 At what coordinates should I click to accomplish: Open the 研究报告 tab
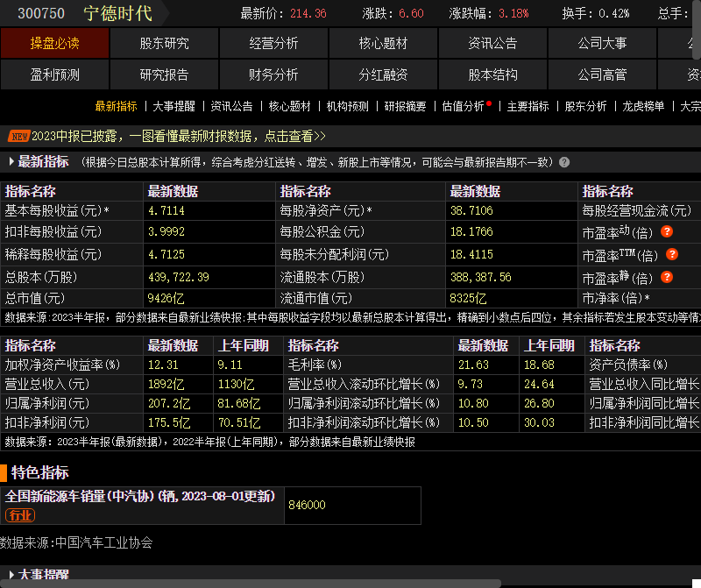click(x=164, y=74)
